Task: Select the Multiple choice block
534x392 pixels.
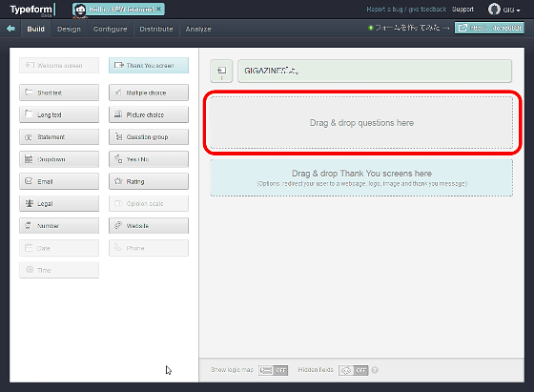Action: pyautogui.click(x=149, y=93)
